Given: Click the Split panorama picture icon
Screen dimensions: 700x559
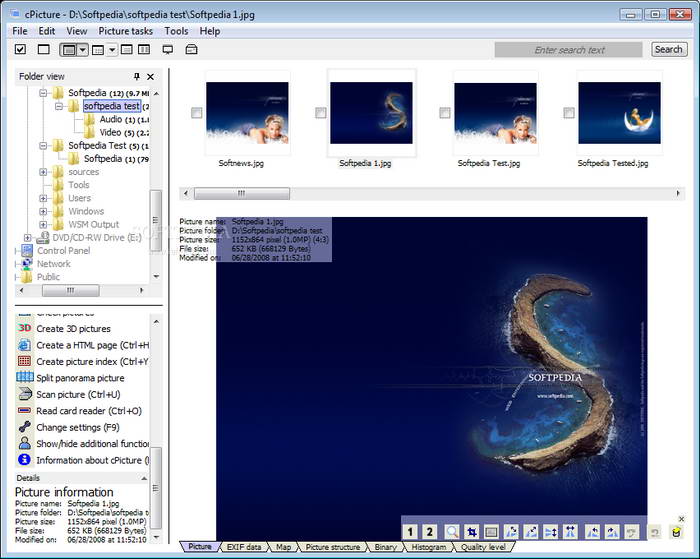Looking at the screenshot, I should (25, 378).
